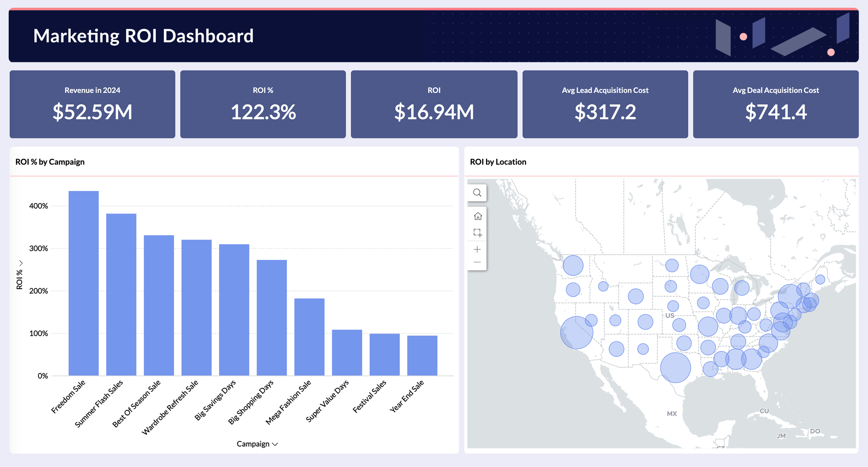
Task: Select the box zoom tool on the map
Action: [477, 233]
